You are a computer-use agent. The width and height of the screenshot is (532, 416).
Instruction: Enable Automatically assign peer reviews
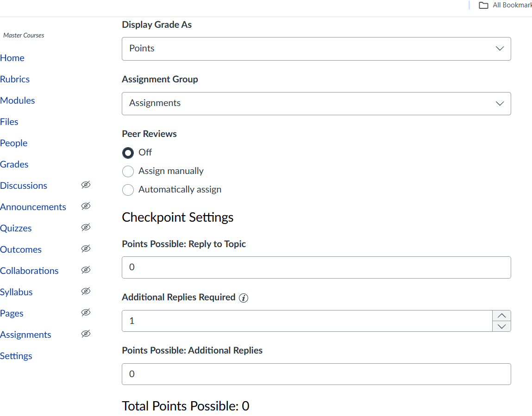(x=128, y=190)
